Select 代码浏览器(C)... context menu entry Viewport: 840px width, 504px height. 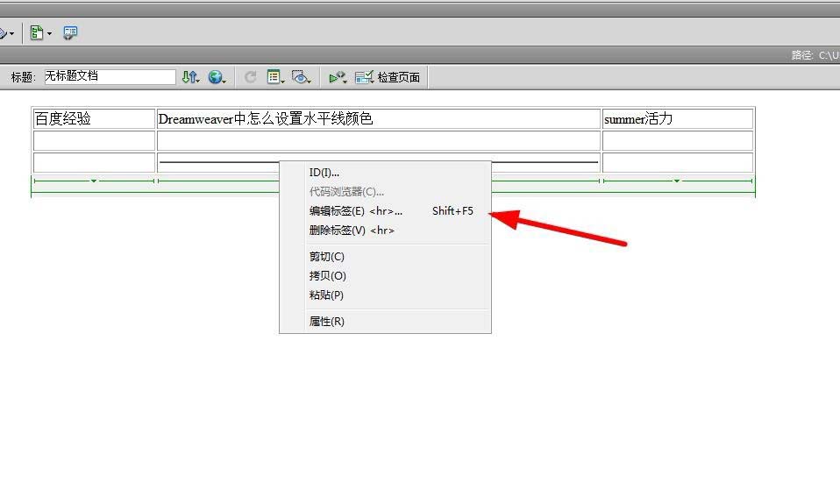pyautogui.click(x=385, y=192)
